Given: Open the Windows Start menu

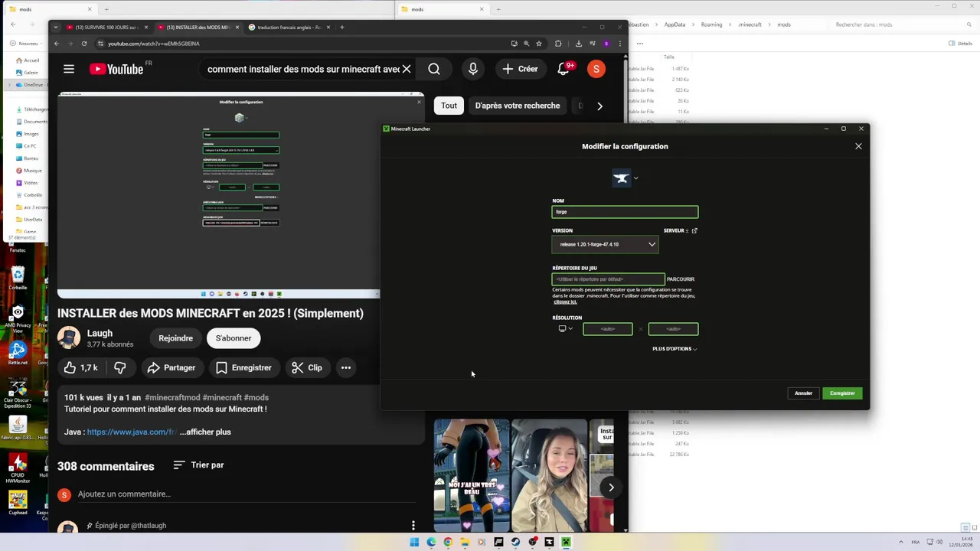Looking at the screenshot, I should click(x=414, y=542).
